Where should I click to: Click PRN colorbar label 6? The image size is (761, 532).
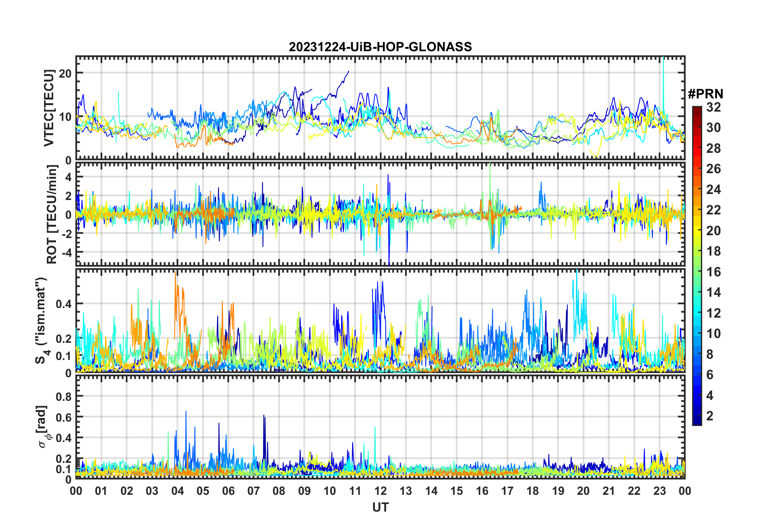tap(710, 375)
